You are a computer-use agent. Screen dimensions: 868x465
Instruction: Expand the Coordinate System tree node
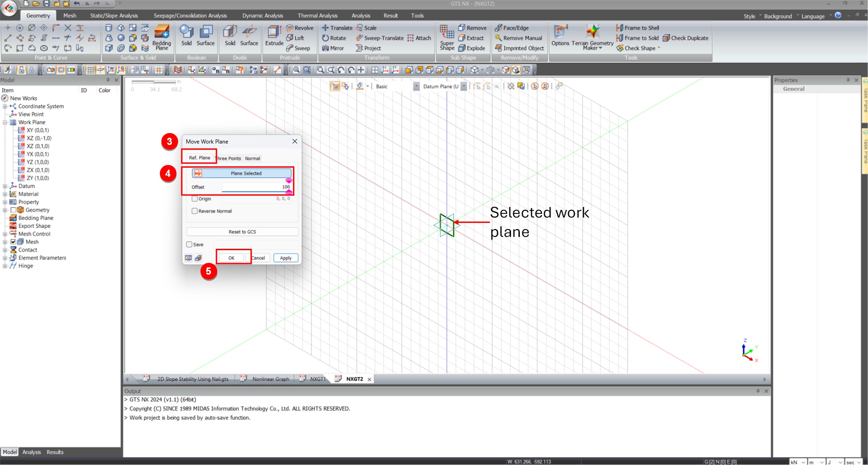pyautogui.click(x=5, y=107)
